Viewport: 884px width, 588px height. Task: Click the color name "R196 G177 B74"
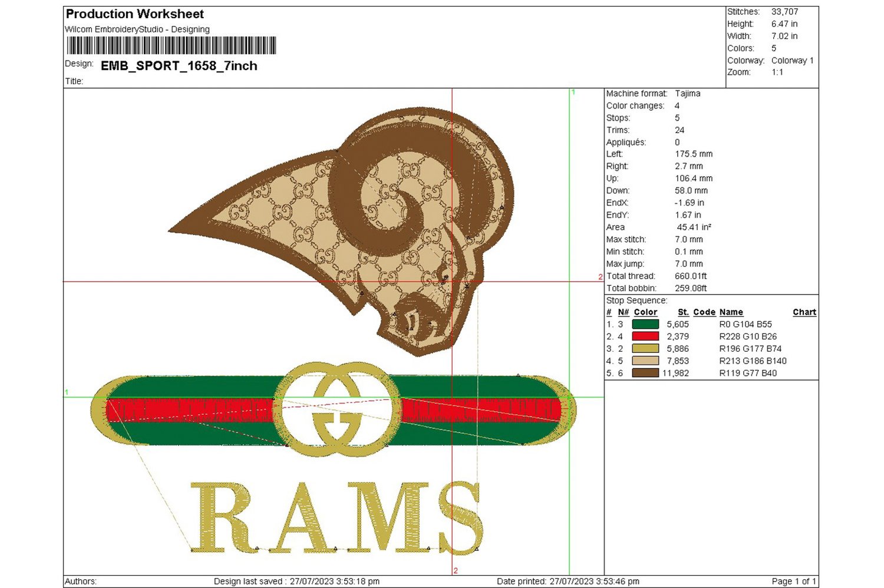pos(750,349)
